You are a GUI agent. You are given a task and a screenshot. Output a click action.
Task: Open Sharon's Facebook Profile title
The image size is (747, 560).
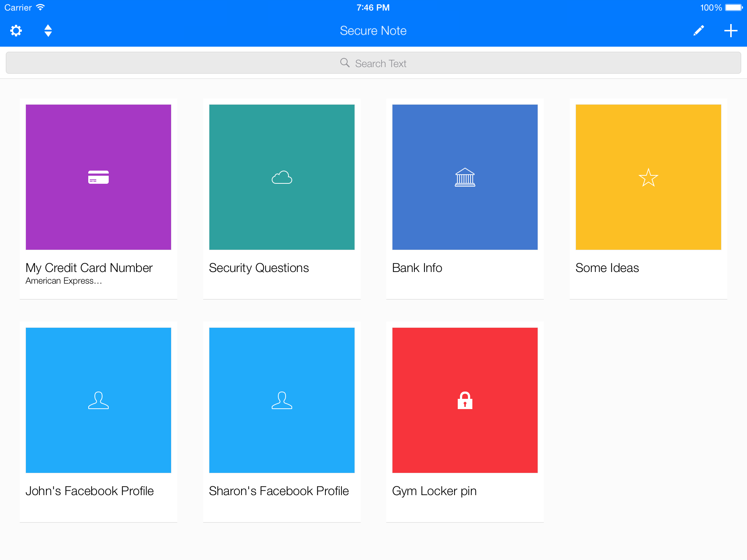pyautogui.click(x=279, y=491)
